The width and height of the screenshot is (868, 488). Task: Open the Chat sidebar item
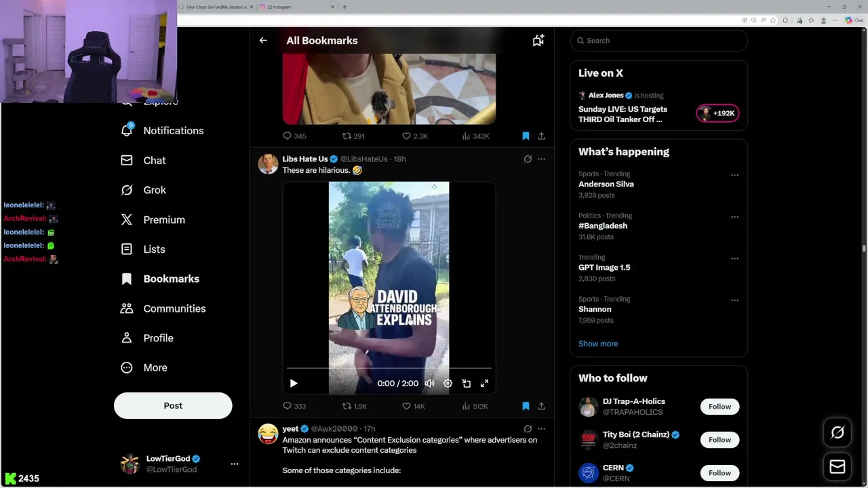tap(143, 161)
